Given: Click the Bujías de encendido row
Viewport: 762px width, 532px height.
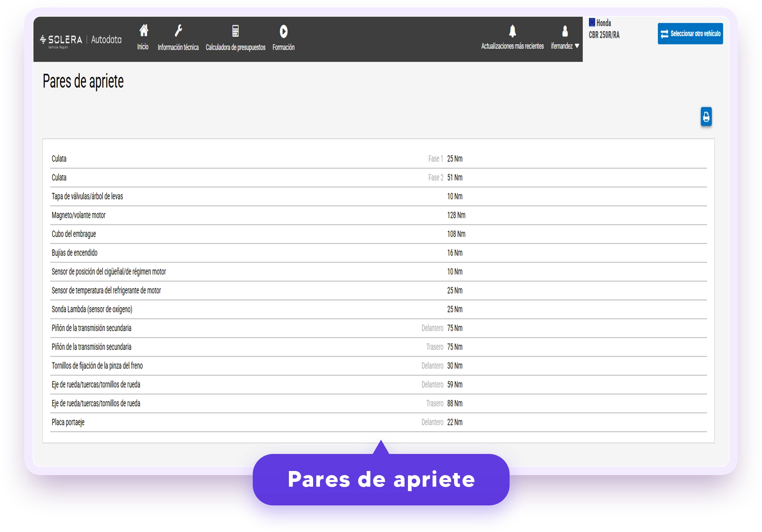Looking at the screenshot, I should click(x=378, y=253).
